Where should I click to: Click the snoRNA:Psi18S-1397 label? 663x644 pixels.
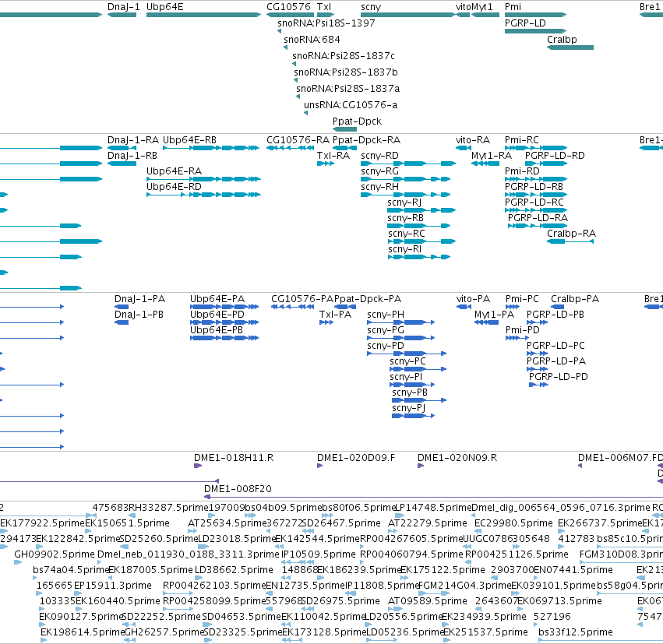click(x=326, y=23)
